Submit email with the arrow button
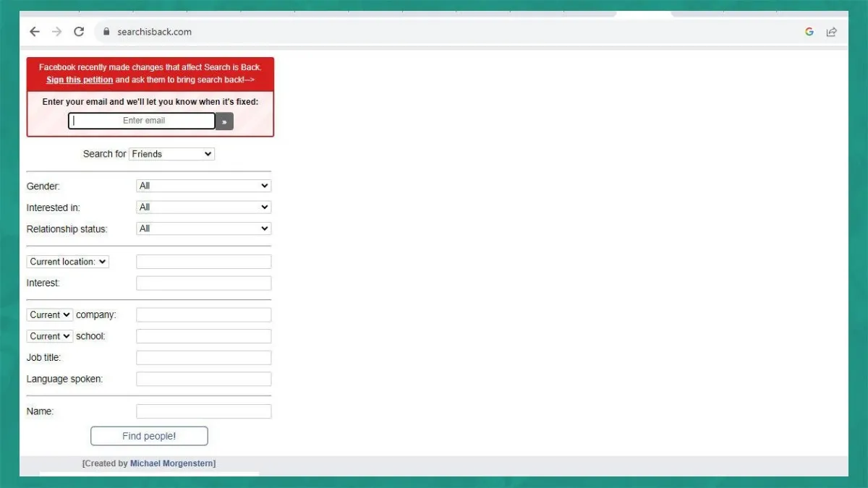Screen dimensions: 868x488 coord(224,121)
